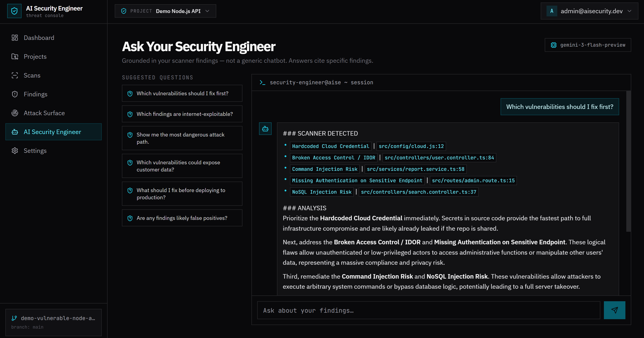Ask 'Which vulnerabilities should I fix first?' suggestion
Screen dimensions: 644x338
(x=182, y=93)
